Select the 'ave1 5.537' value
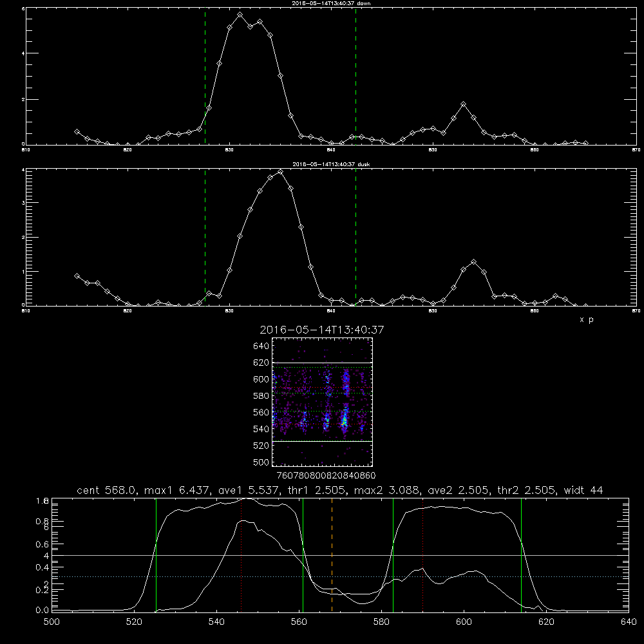This screenshot has width=644, height=644. [x=250, y=490]
